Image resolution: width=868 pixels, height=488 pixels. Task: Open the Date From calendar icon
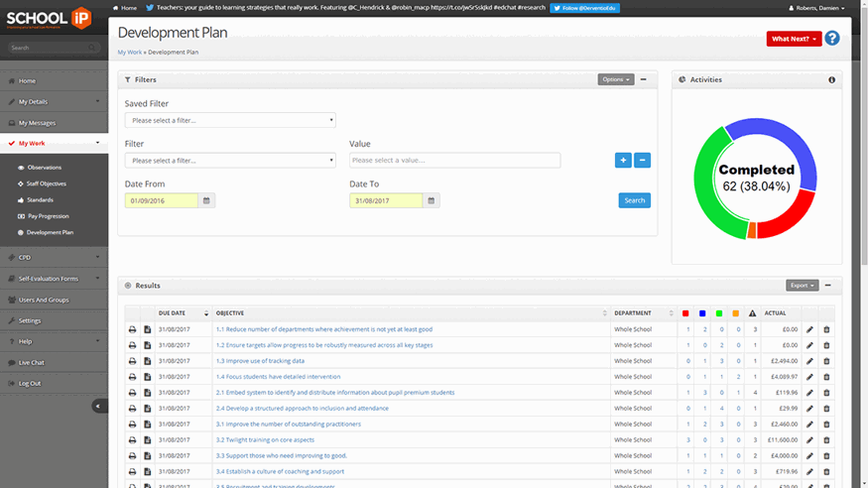206,200
